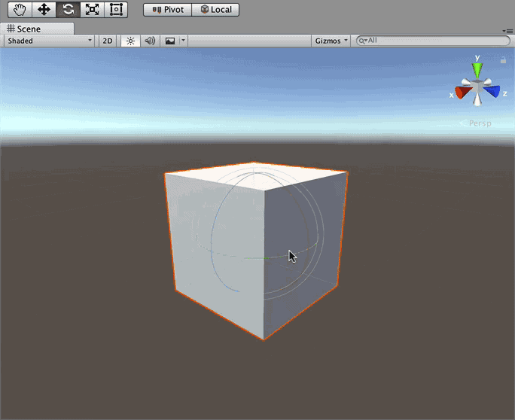Screen dimensions: 515x420
Task: Open the Shaded draw mode dropdown
Action: [49, 41]
